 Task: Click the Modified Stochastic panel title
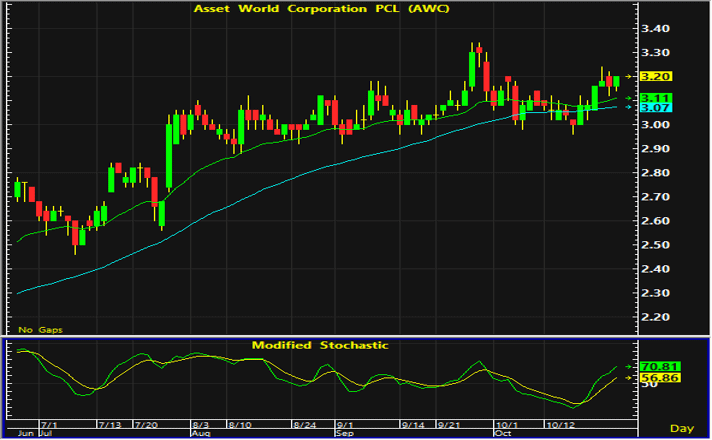point(320,345)
